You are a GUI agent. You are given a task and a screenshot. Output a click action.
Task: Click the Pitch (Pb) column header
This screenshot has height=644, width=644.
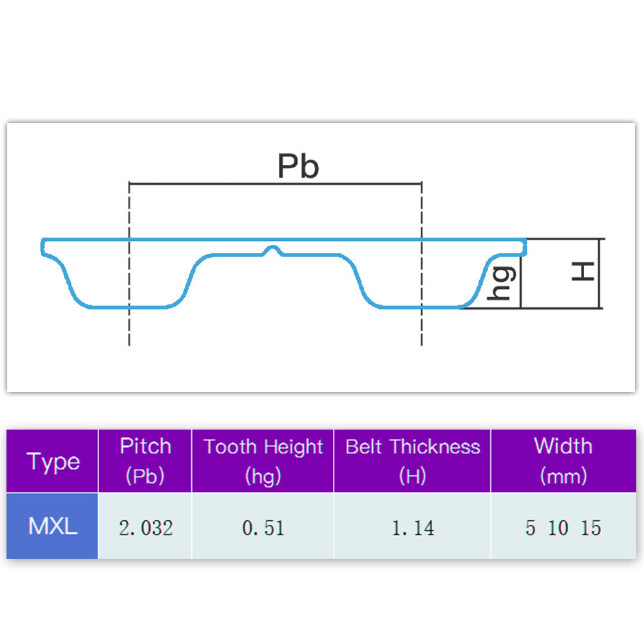click(x=145, y=461)
